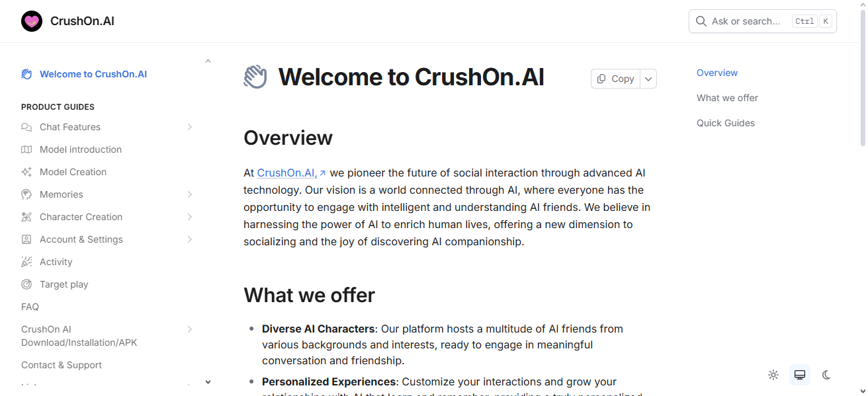The image size is (868, 396).
Task: Expand the Account & Settings chevron
Action: 190,239
